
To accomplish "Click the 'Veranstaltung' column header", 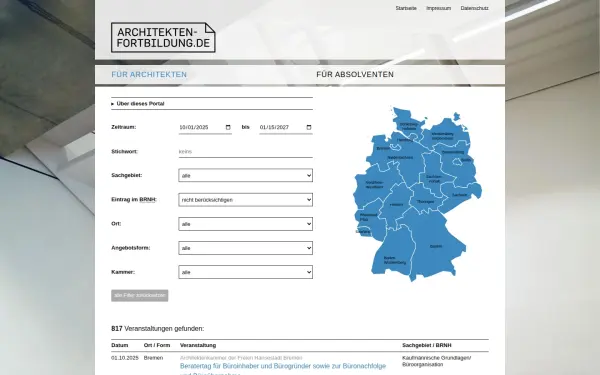I will (198, 345).
